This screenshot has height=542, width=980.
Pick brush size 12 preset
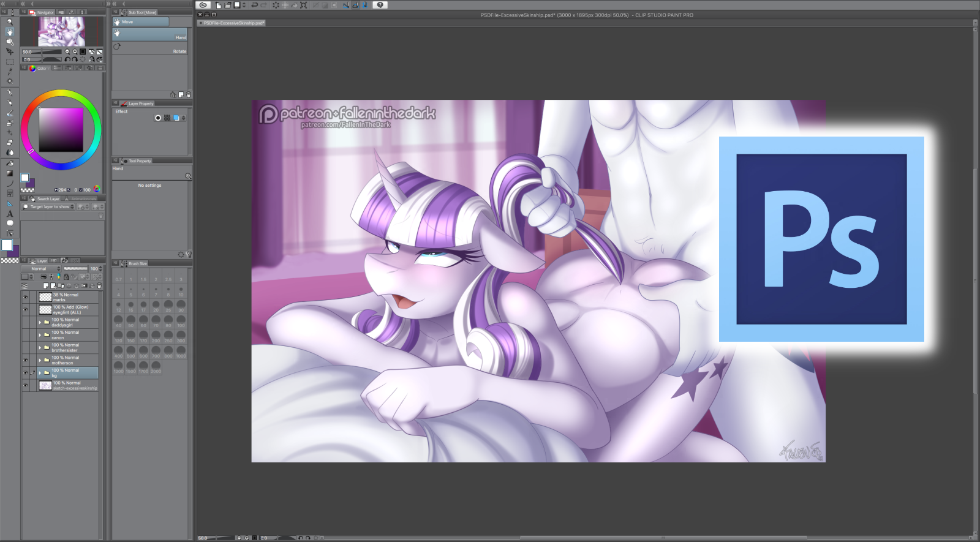coord(118,305)
